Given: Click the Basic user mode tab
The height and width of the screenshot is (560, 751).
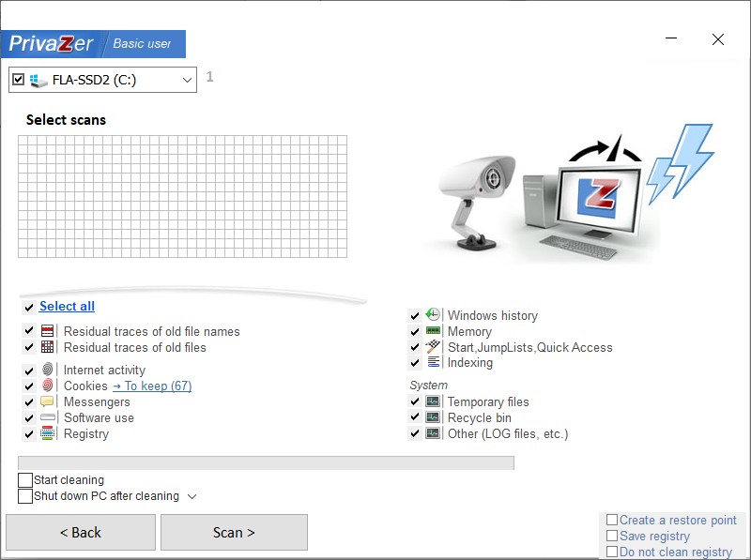Looking at the screenshot, I should [142, 44].
